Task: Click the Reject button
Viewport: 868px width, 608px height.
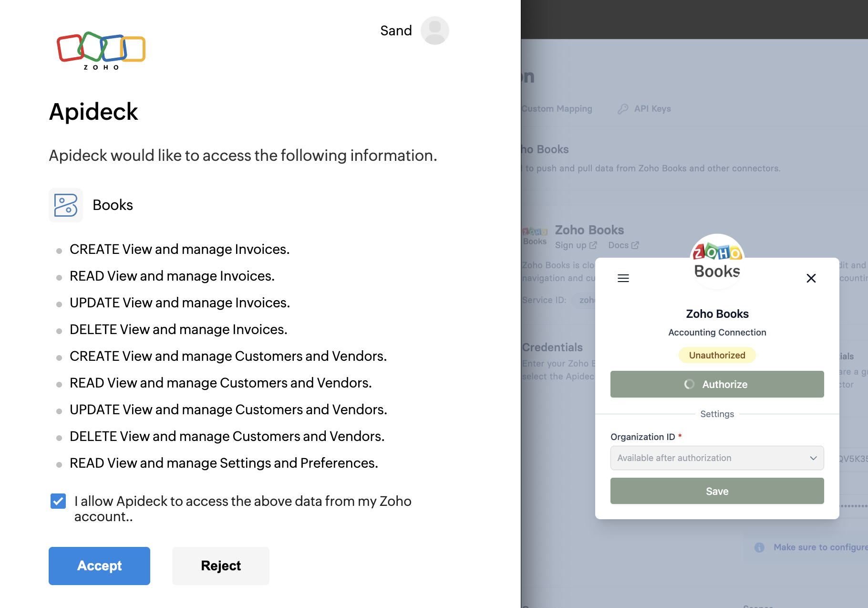Action: tap(220, 566)
